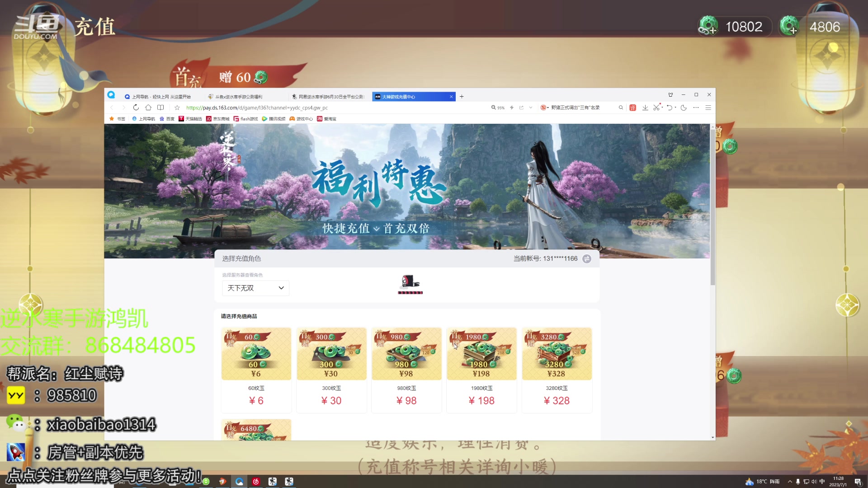Open the 百度 bookmark
This screenshot has height=488, width=868.
click(167, 119)
